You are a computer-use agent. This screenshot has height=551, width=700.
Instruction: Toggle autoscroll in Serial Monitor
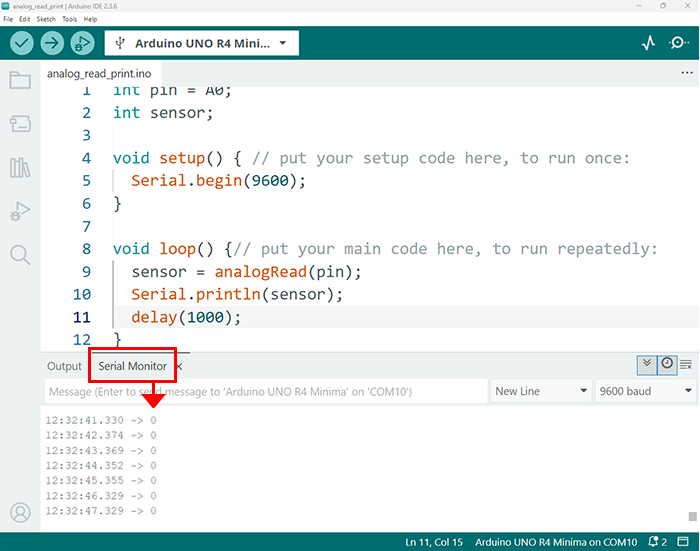tap(647, 365)
